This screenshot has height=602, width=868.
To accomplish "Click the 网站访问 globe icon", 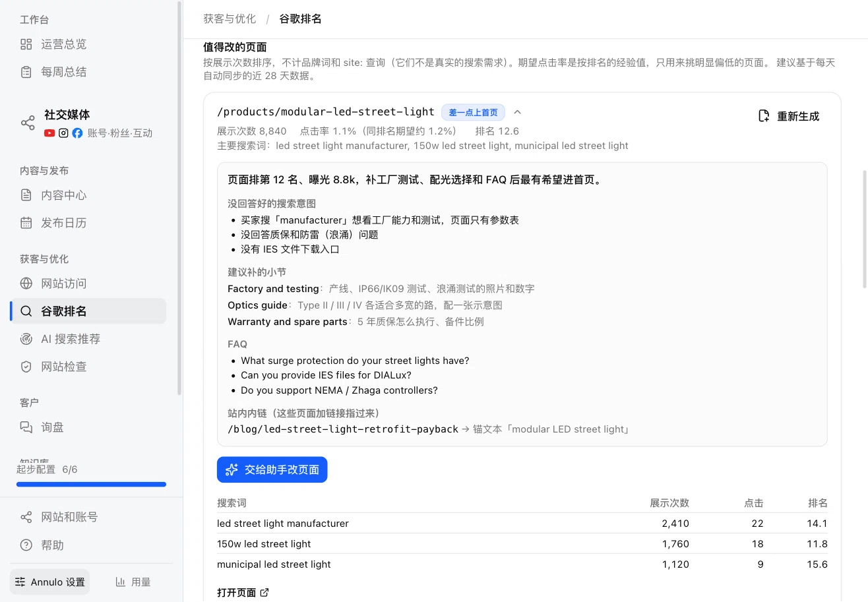I will coord(26,284).
